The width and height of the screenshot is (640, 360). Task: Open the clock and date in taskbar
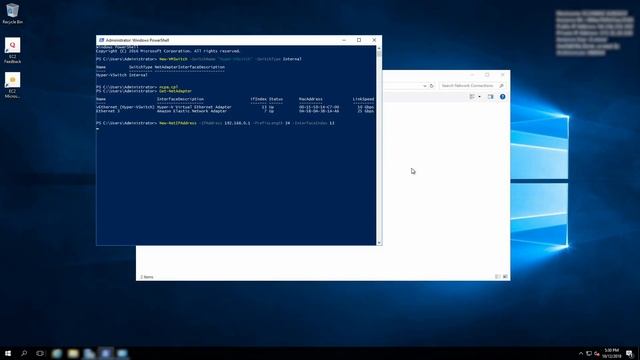[x=611, y=353]
